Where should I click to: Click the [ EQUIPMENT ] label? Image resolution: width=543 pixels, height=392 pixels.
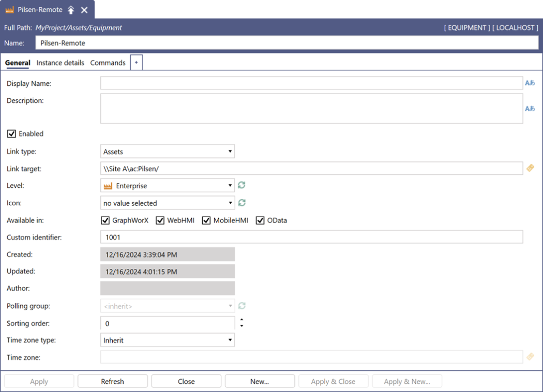(x=467, y=28)
